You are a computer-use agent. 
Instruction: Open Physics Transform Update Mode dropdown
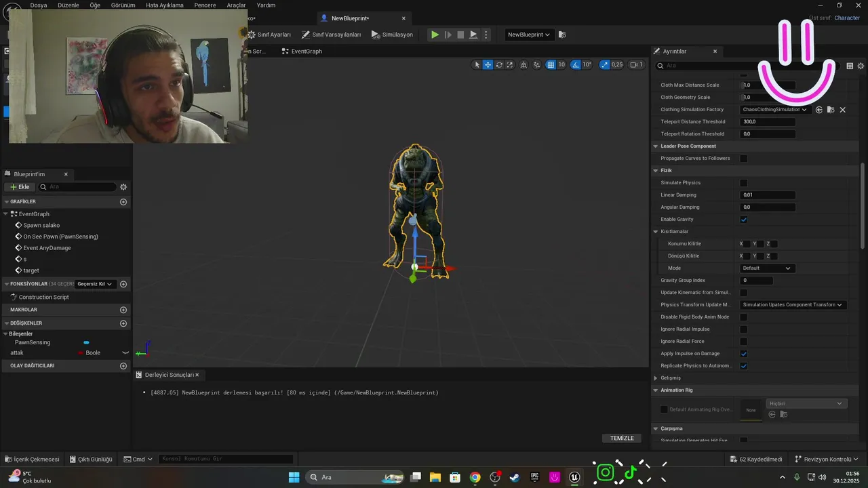tap(793, 305)
